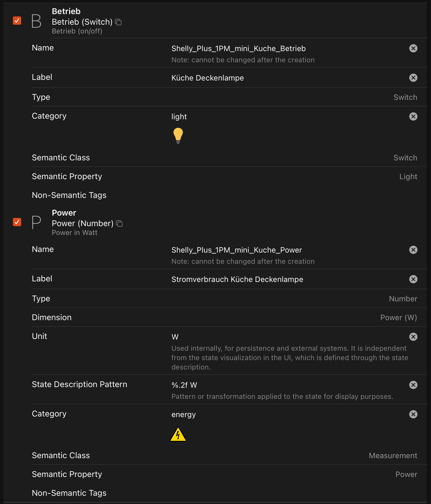The width and height of the screenshot is (431, 504).
Task: Clear the energy category field
Action: [413, 414]
